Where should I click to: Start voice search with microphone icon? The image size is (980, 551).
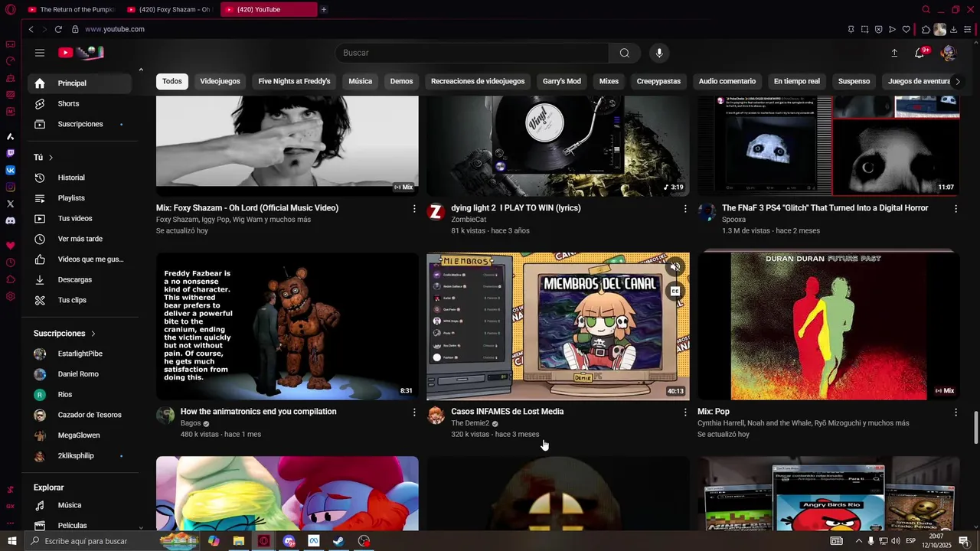click(x=659, y=53)
